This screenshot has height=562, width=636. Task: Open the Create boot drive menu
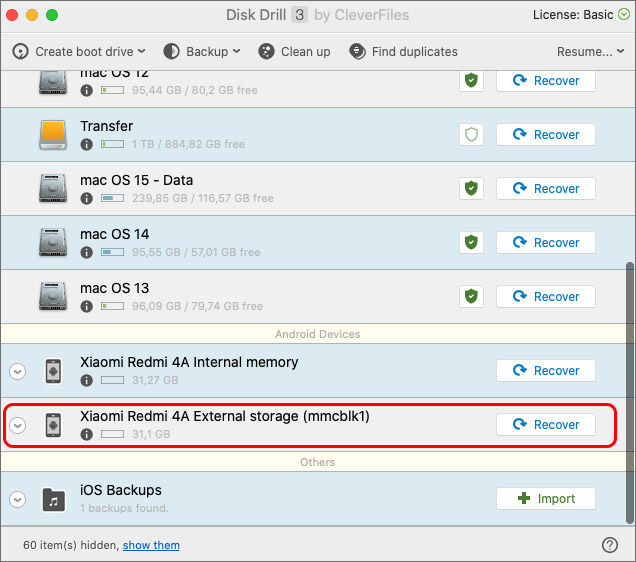pyautogui.click(x=79, y=51)
